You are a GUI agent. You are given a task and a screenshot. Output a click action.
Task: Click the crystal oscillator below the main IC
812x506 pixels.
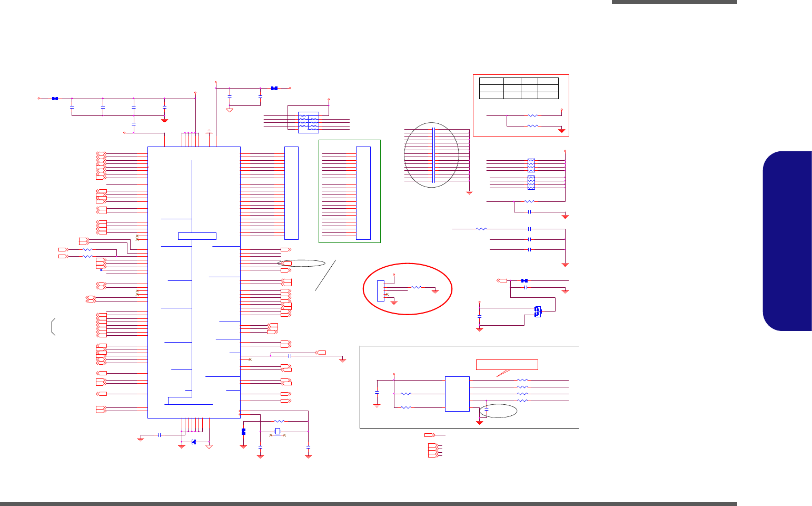click(278, 432)
